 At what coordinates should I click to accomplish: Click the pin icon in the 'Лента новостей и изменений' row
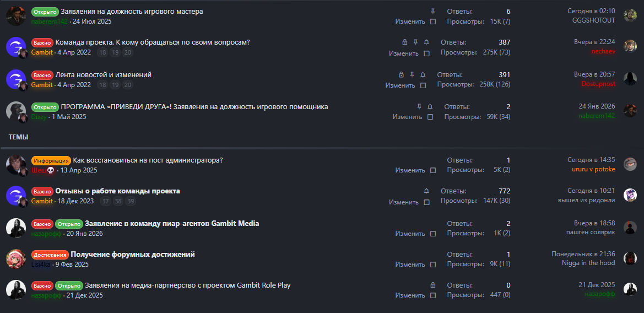412,74
